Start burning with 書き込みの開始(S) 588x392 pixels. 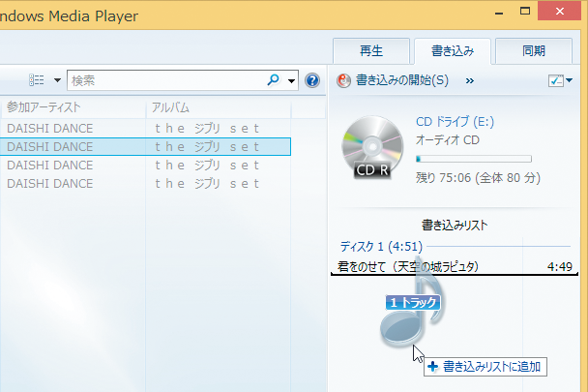click(402, 80)
